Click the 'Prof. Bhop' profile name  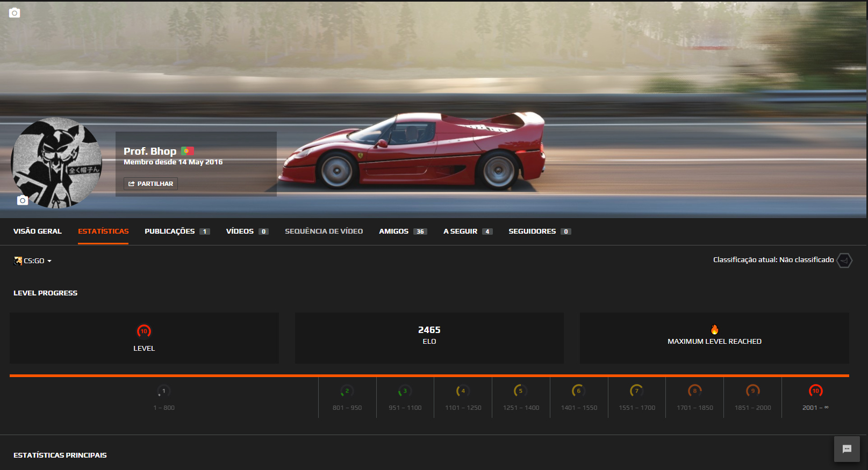[x=150, y=151]
